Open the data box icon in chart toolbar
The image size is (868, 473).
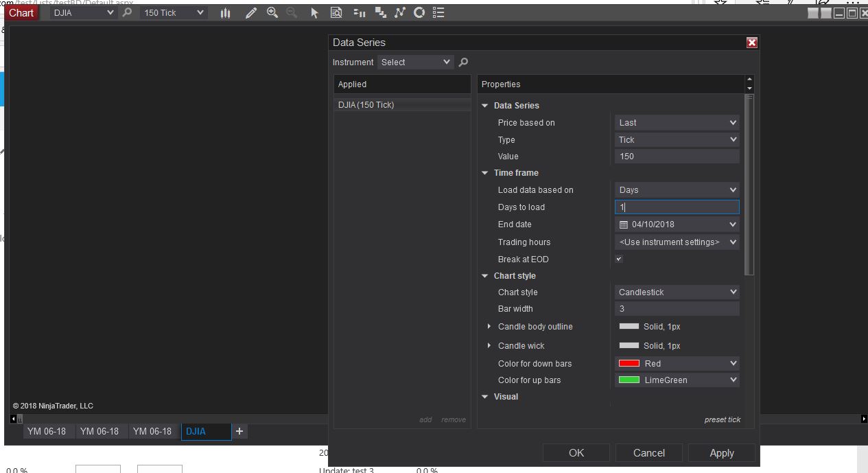pyautogui.click(x=336, y=13)
